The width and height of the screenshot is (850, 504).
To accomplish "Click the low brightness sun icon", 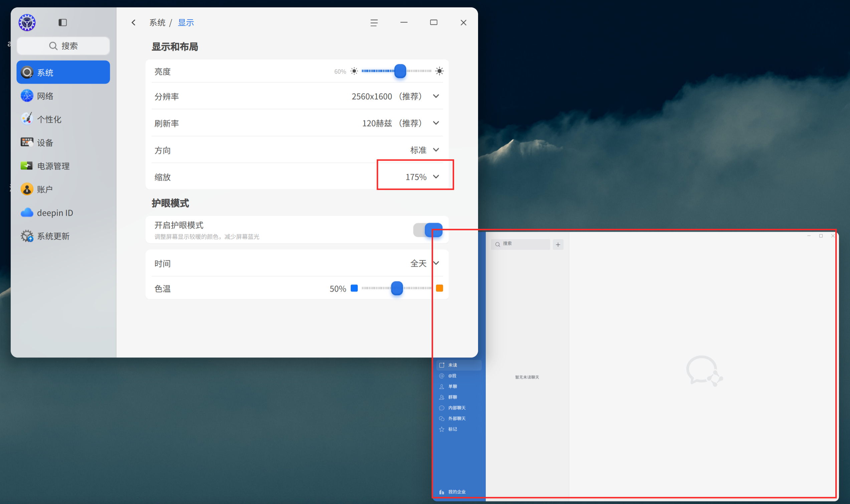I will pyautogui.click(x=354, y=71).
